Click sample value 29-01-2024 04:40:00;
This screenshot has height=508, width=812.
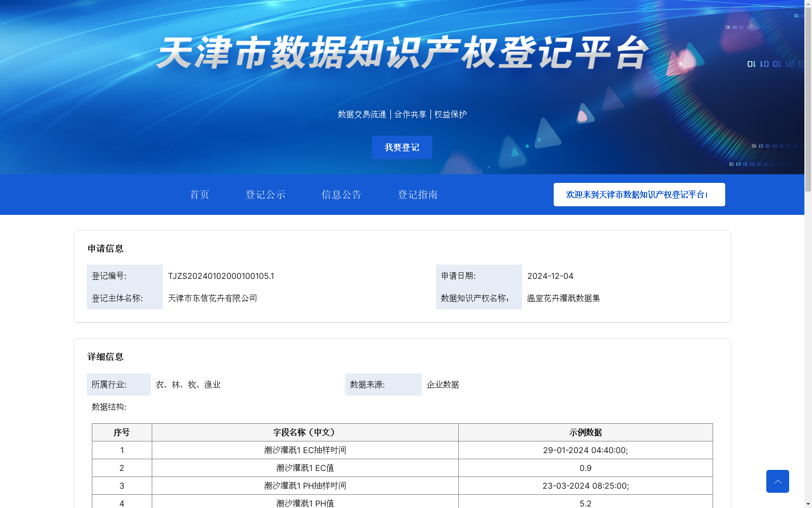tap(586, 450)
